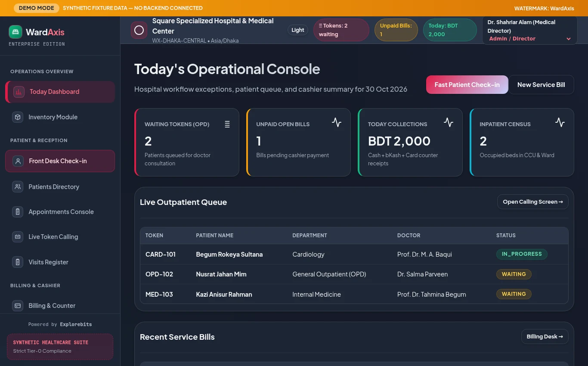This screenshot has width=588, height=366.
Task: Expand the Dr. Shahriar Alam user menu chevron
Action: (569, 39)
